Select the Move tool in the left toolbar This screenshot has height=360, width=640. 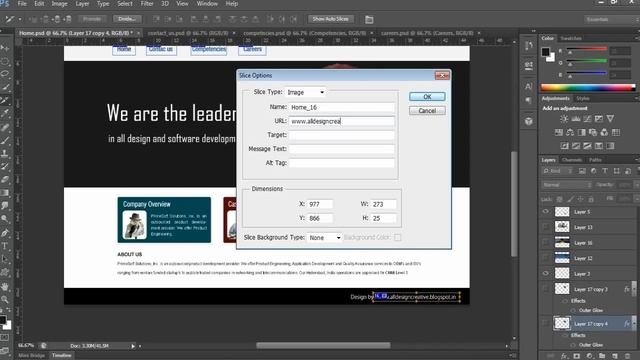[x=5, y=48]
